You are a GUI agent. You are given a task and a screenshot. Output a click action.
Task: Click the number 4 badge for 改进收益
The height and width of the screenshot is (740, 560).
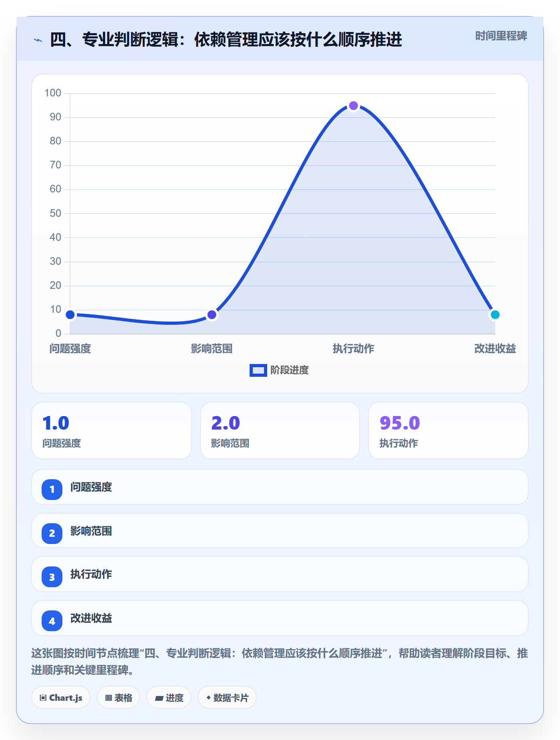[x=52, y=621]
